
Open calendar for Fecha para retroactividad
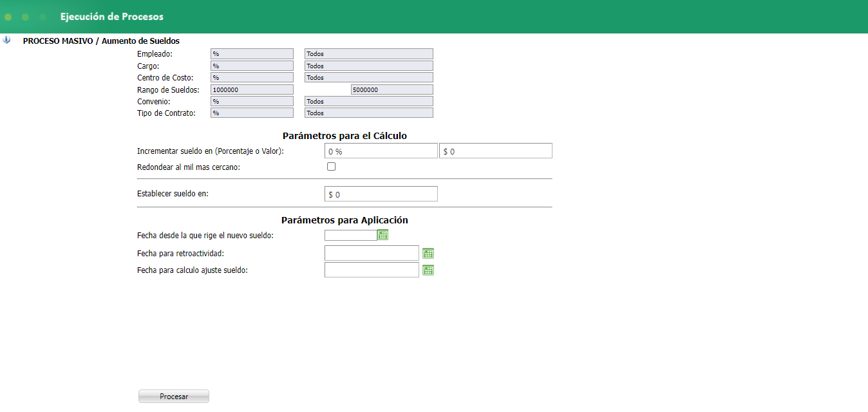click(428, 253)
